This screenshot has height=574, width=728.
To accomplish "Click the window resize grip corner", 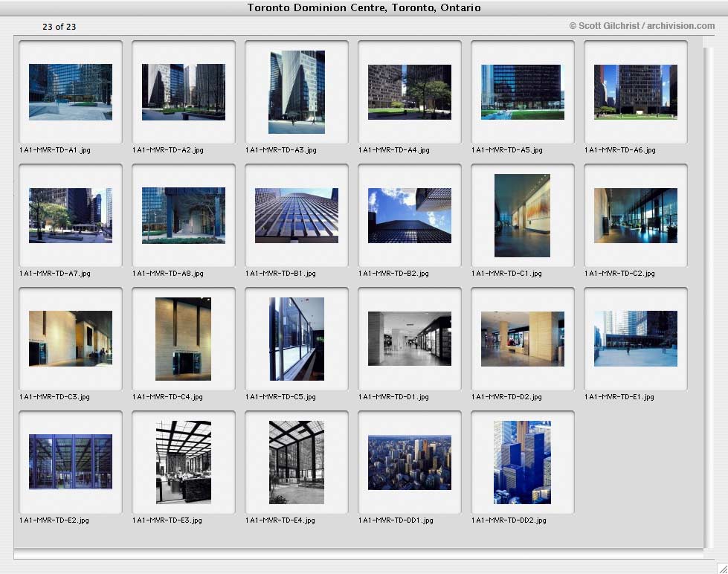I will coord(723,569).
